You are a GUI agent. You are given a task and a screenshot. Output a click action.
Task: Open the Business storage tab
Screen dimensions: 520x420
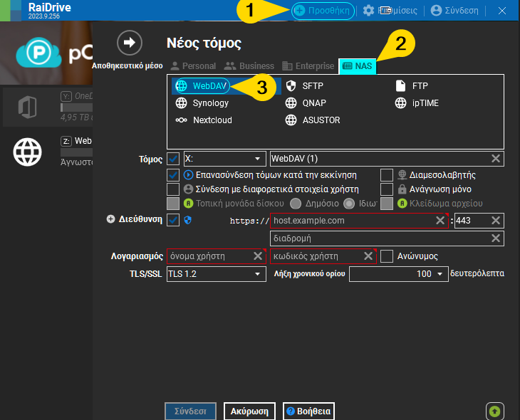[x=249, y=66]
